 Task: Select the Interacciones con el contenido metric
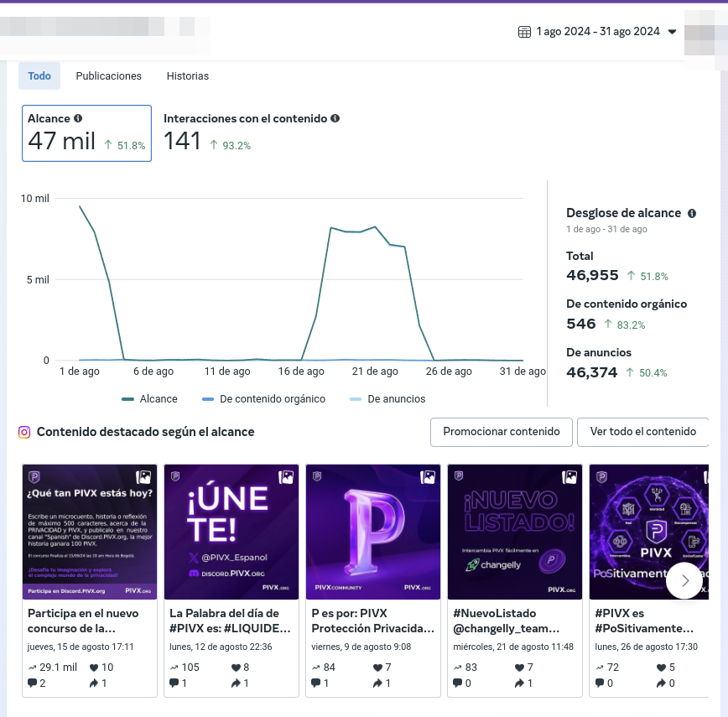[251, 133]
